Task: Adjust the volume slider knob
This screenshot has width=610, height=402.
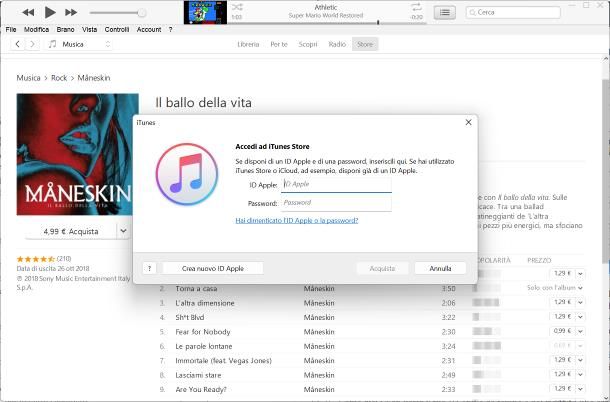Action: click(x=142, y=13)
